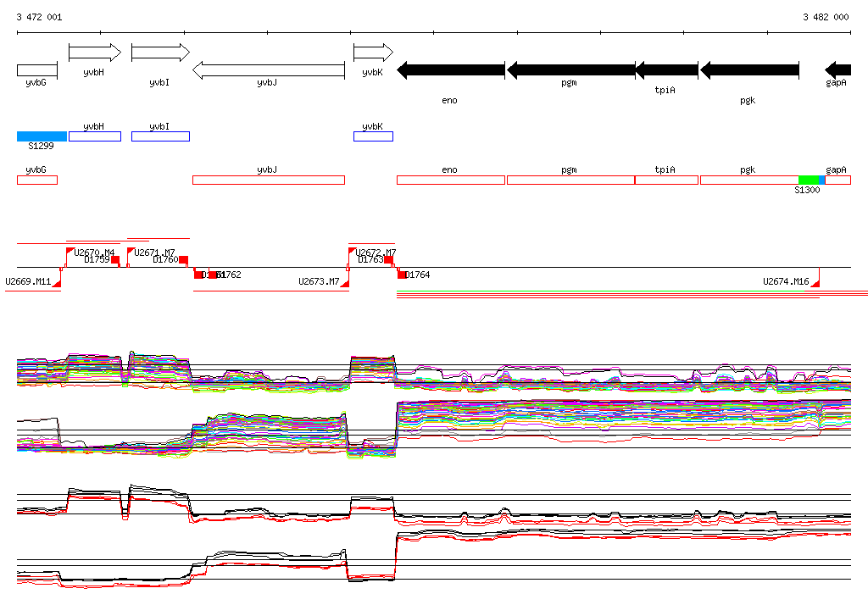This screenshot has height=605, width=868.
Task: Click the white yvbK gene arrow
Action: (373, 53)
